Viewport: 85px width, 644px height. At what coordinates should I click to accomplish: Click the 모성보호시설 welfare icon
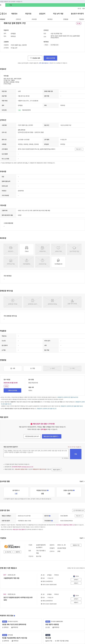(x=42, y=262)
